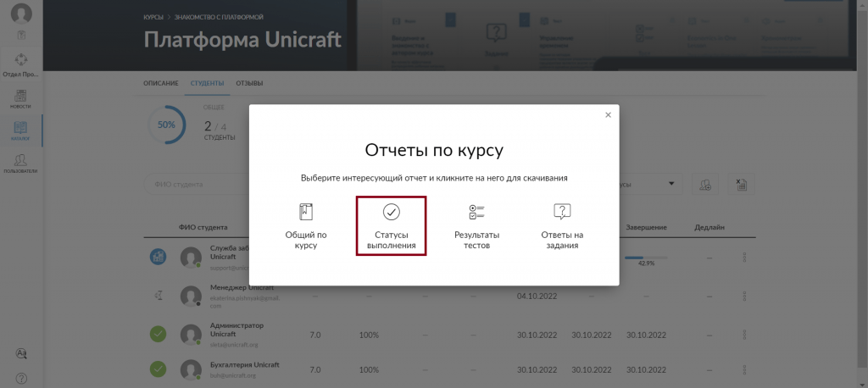Click blue in-progress status icon of Служба заботы

click(159, 257)
